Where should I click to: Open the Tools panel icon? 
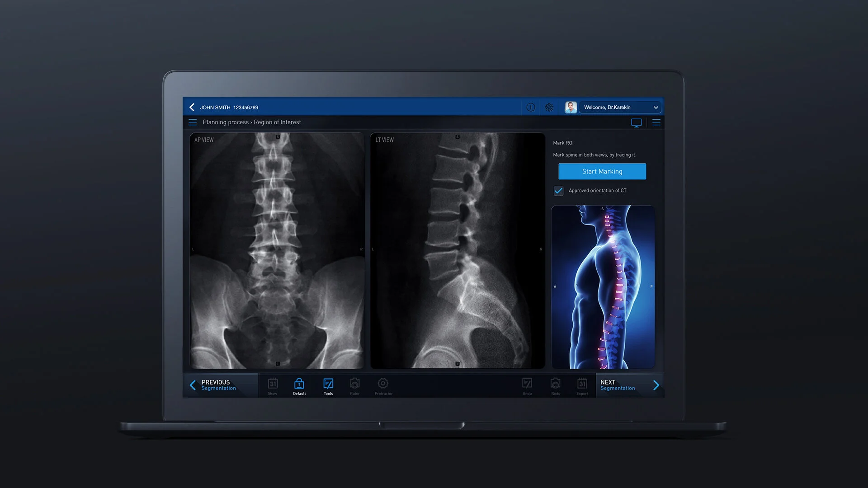[328, 385]
